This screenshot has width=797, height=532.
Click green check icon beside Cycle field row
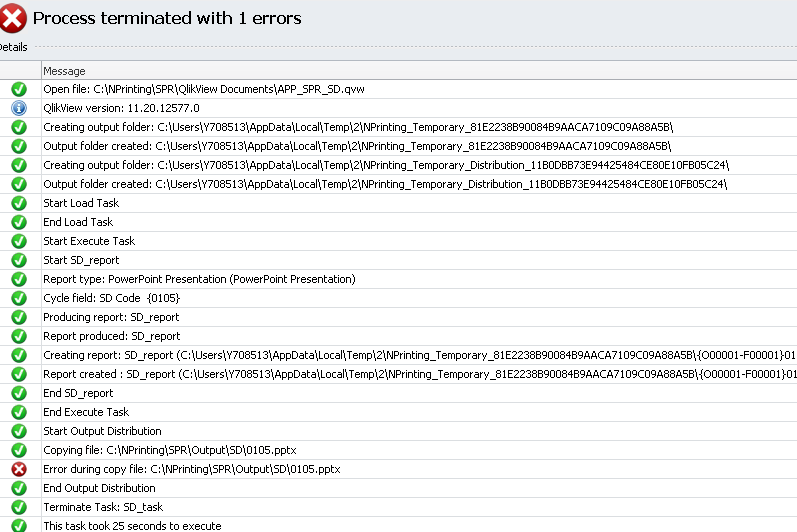(19, 298)
